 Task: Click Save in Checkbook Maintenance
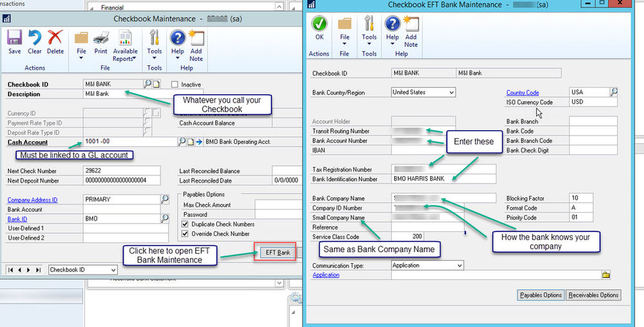click(x=14, y=42)
